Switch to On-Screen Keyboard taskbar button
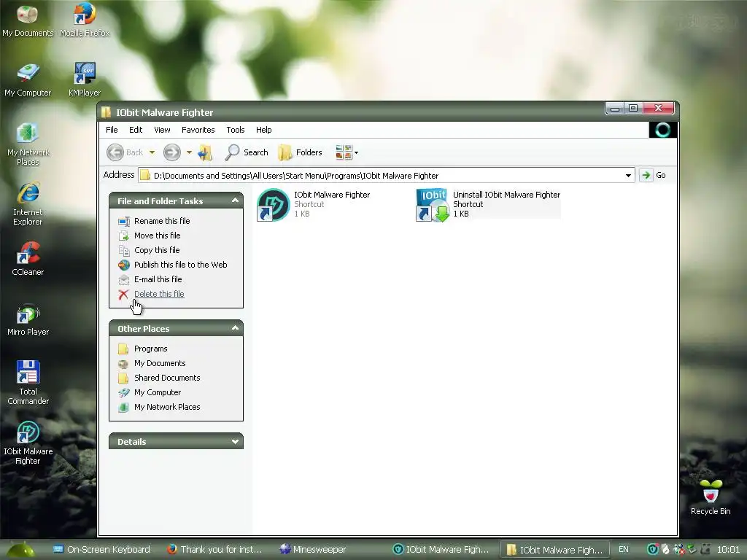Screen dimensions: 747x560 point(101,550)
